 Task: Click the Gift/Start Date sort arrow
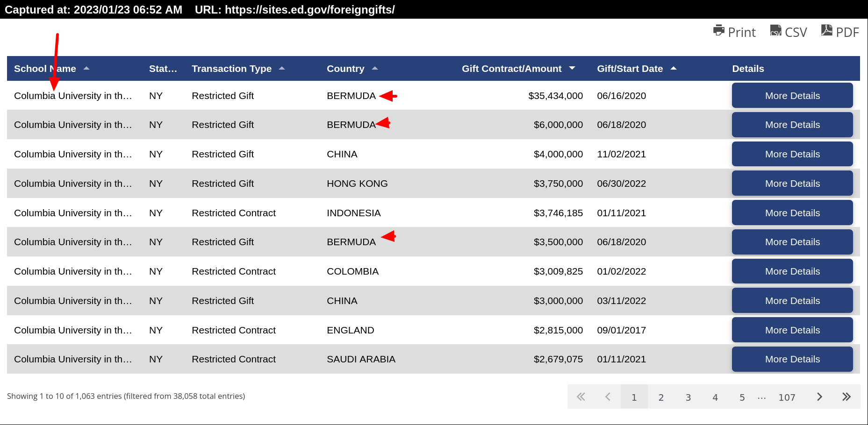click(x=674, y=68)
